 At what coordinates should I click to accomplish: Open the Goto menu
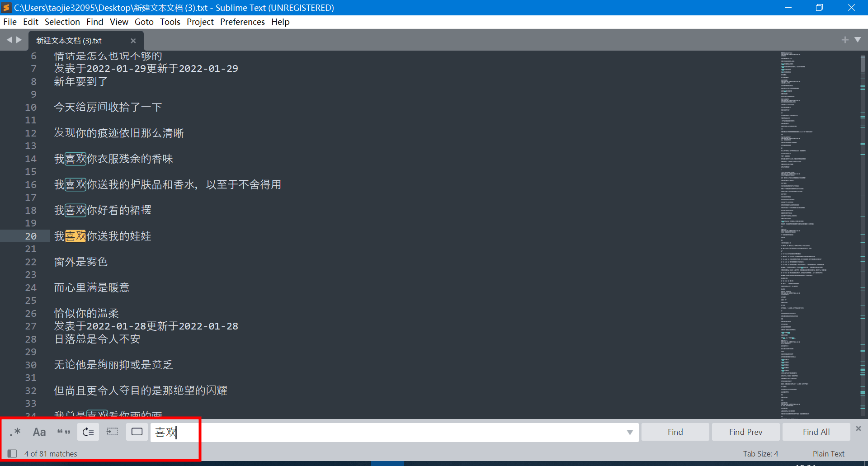144,22
